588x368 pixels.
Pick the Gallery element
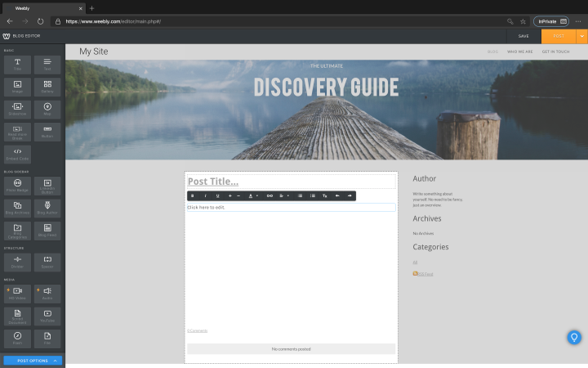coord(47,86)
